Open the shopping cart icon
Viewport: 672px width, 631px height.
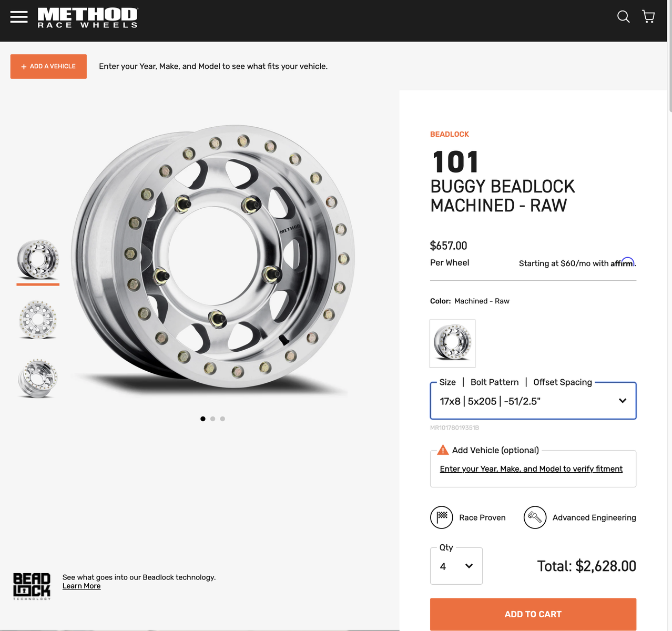(x=648, y=16)
